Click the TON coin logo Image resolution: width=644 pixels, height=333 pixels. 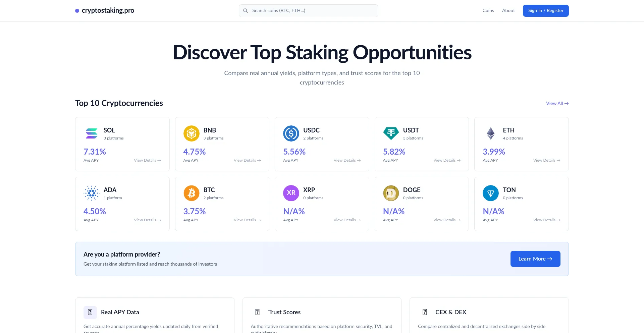(490, 193)
